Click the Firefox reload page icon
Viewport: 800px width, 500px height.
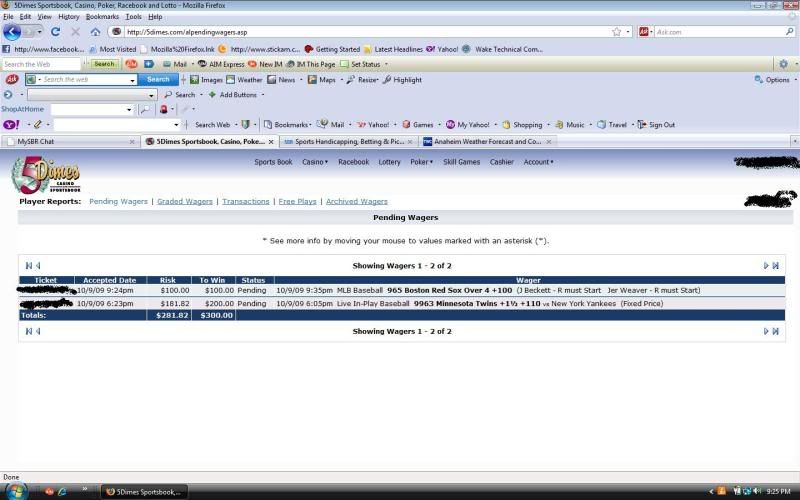(55, 32)
